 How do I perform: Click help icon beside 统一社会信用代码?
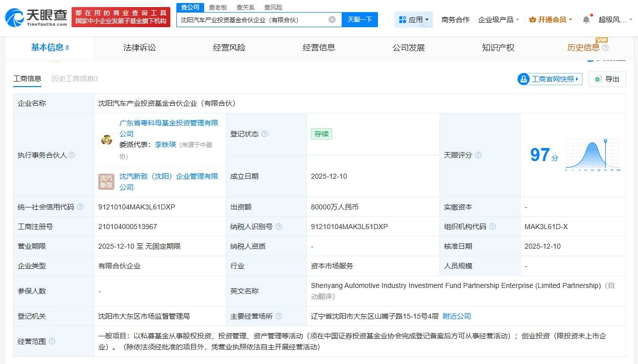pos(80,207)
